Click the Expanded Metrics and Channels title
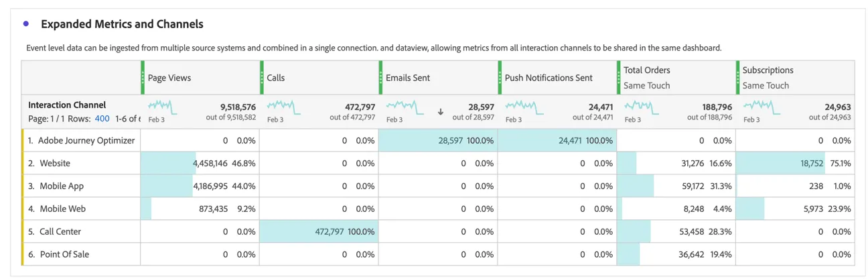This screenshot has height=279, width=868. click(x=122, y=23)
